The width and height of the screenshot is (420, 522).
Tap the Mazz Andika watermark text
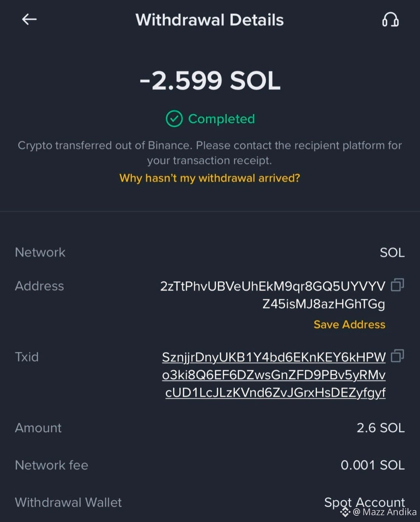(385, 512)
